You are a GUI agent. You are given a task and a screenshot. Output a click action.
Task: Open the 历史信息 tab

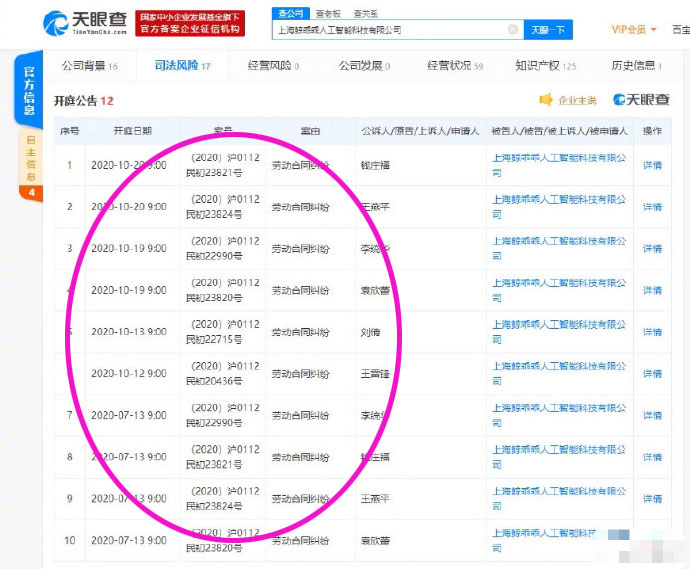(x=636, y=66)
